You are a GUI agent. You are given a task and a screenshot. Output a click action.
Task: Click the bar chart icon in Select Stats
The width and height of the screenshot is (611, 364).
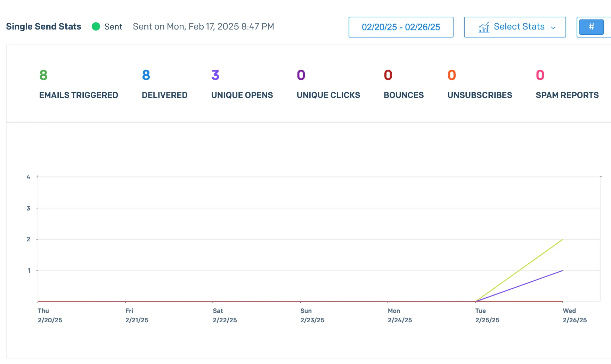[x=484, y=27]
